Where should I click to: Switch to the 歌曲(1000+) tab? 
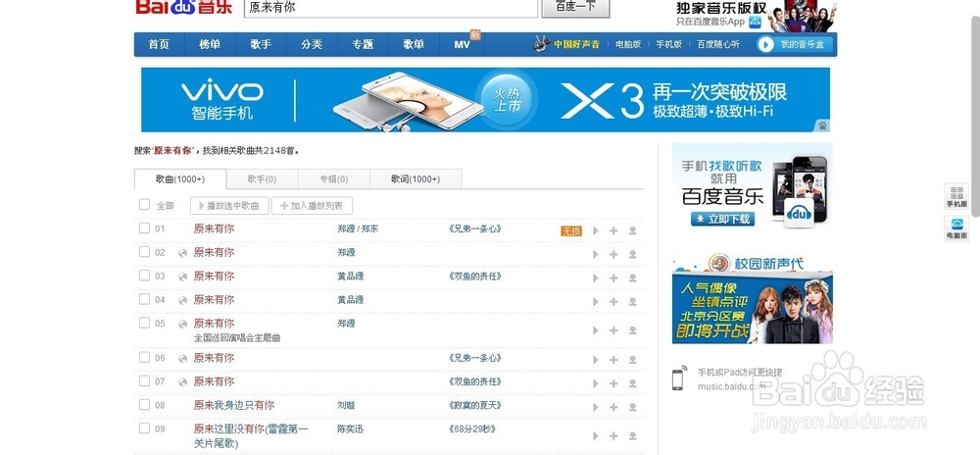coord(180,179)
